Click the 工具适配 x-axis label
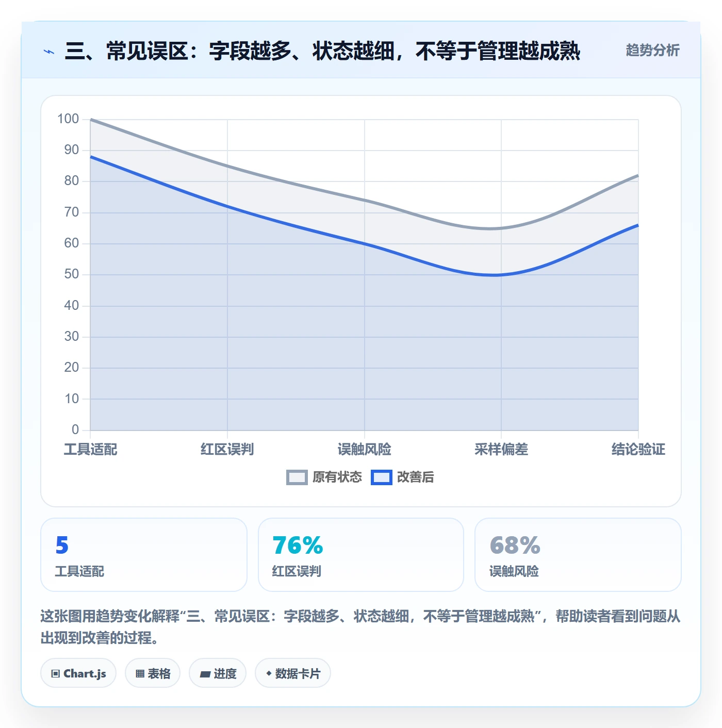Image resolution: width=722 pixels, height=728 pixels. (90, 450)
